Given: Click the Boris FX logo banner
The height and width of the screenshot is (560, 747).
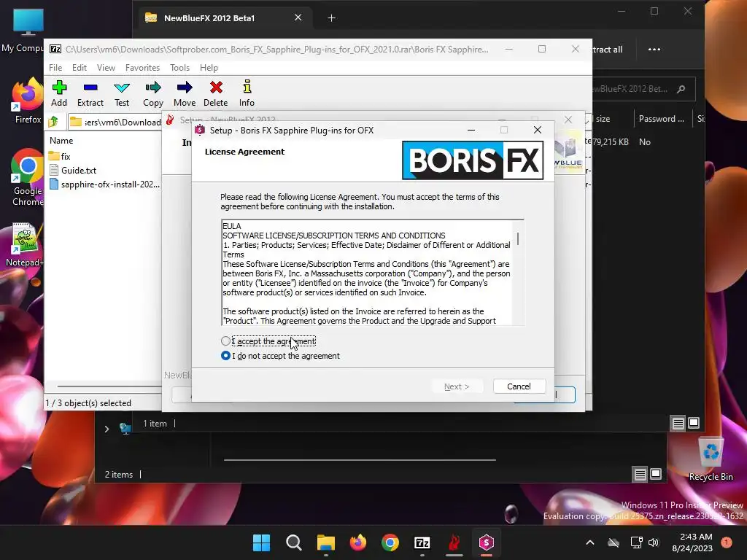Looking at the screenshot, I should click(473, 160).
